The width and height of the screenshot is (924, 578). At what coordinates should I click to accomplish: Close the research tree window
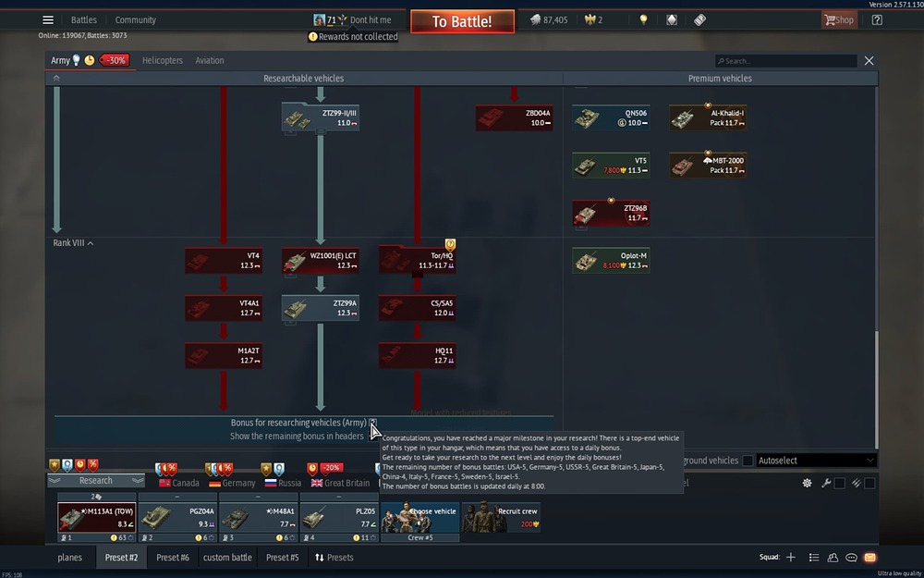pyautogui.click(x=869, y=61)
